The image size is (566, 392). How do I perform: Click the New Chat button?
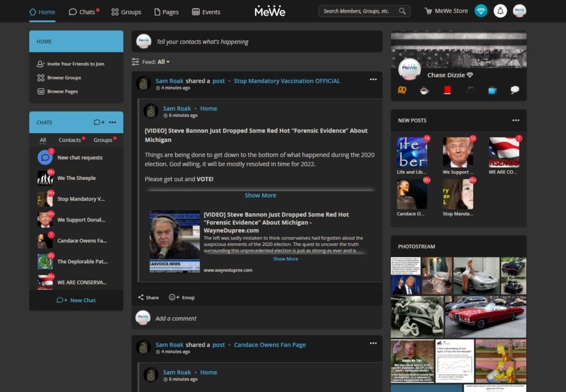click(76, 300)
